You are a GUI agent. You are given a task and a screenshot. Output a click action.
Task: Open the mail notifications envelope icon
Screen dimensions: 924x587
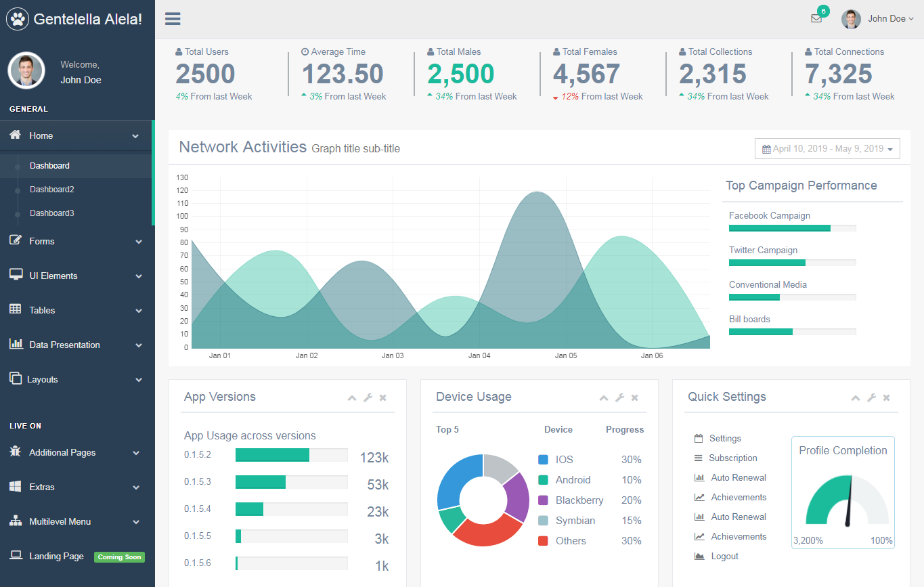tap(816, 18)
